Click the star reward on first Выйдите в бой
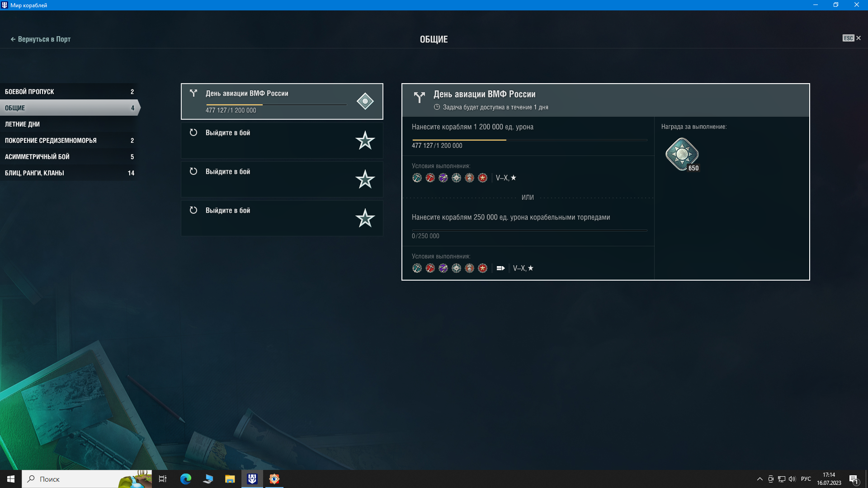868x488 pixels. [x=365, y=141]
